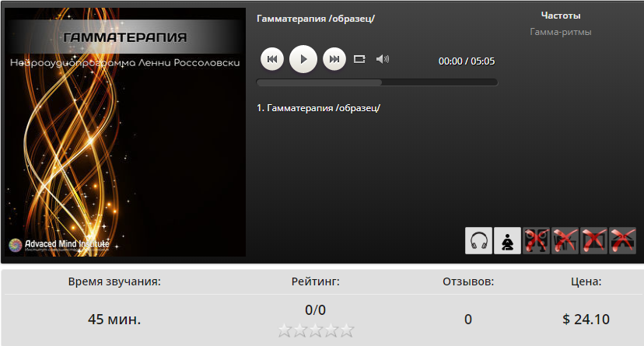Viewport: 644px width, 346px height.
Task: Toggle the repeat loop icon
Action: (359, 59)
